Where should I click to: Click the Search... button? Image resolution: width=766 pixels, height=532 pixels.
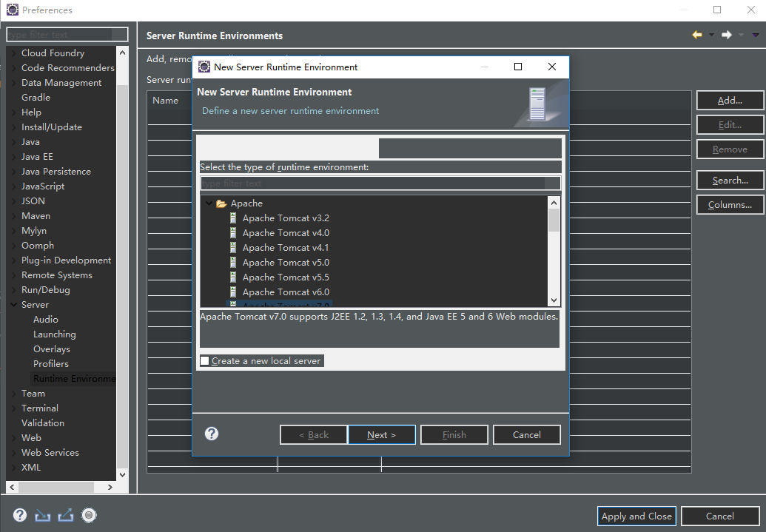(730, 181)
